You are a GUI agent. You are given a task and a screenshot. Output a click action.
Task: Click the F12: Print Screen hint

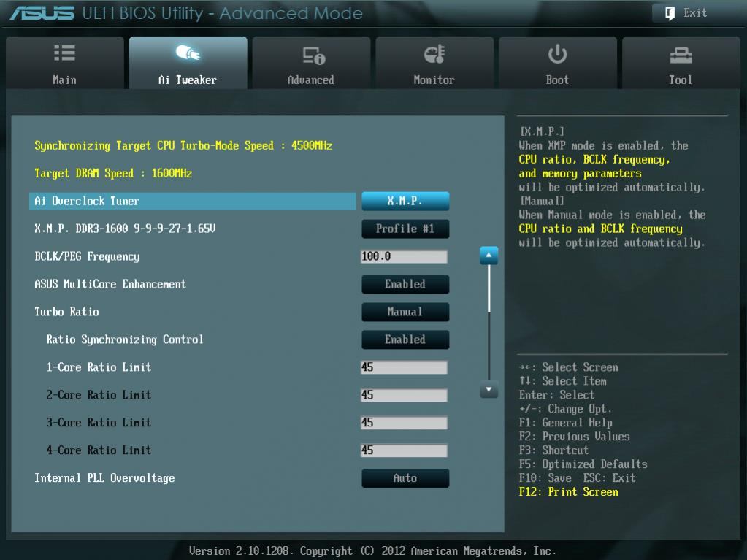(569, 492)
